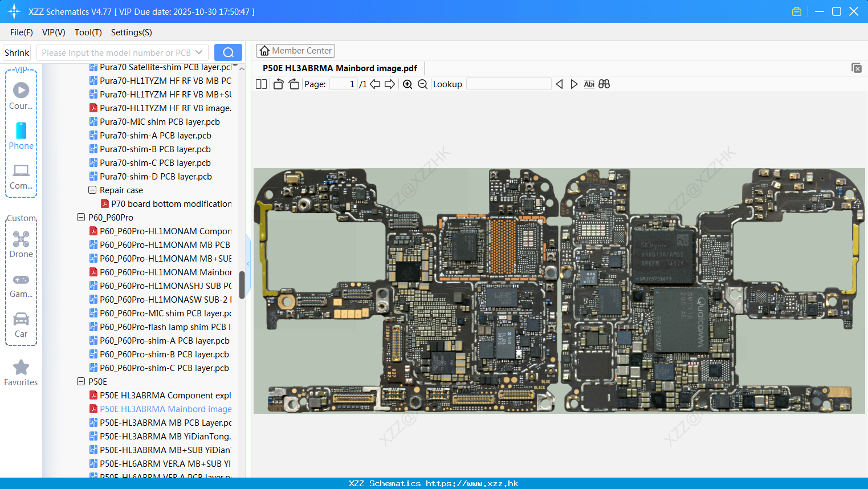The width and height of the screenshot is (868, 489).
Task: Collapse the Repair case tree node
Action: click(92, 190)
